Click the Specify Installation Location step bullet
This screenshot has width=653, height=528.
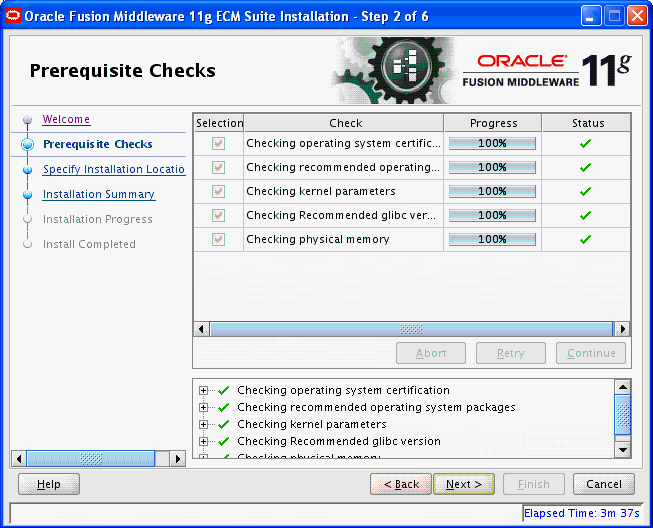[x=27, y=170]
